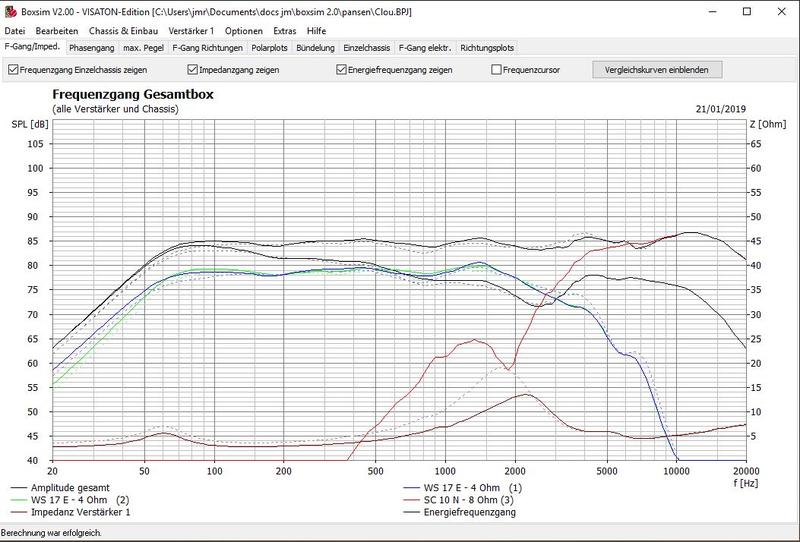Select the Einzelchassis tab

[x=368, y=47]
